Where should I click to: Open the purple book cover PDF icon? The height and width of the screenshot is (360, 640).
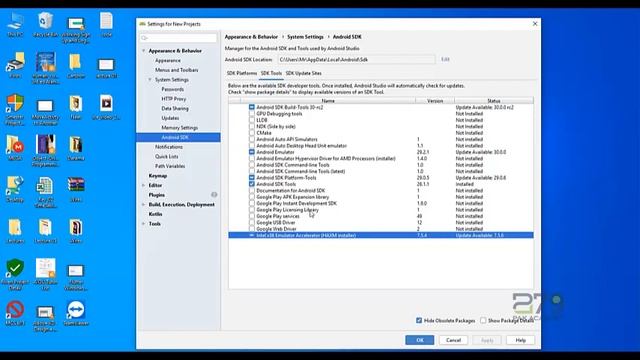coord(45,145)
